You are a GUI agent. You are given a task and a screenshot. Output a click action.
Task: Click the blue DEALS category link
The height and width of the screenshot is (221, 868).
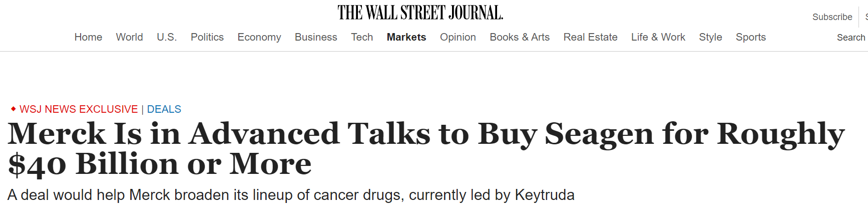coord(164,109)
